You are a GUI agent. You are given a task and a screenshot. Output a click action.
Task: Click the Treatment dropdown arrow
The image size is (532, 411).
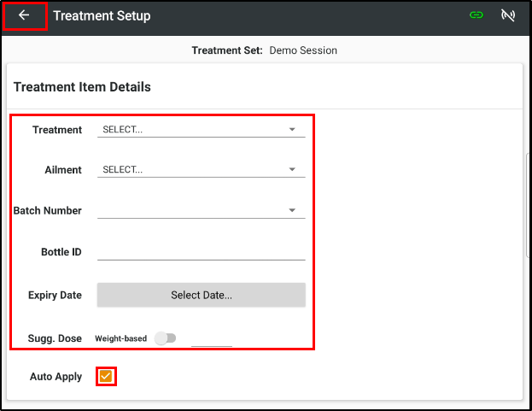292,129
